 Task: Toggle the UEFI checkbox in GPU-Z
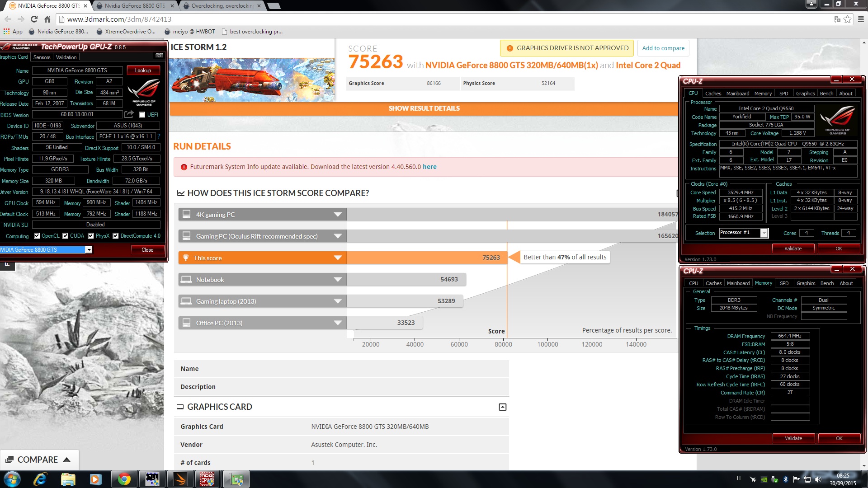click(142, 115)
